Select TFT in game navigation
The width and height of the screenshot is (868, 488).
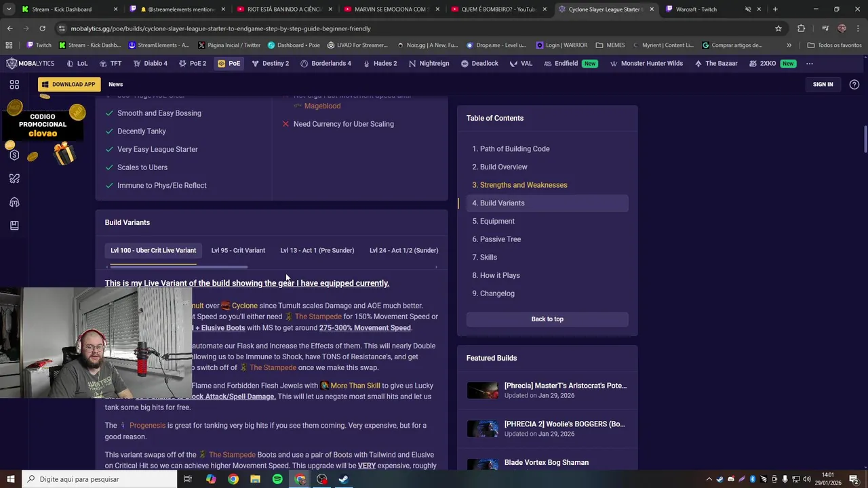(111, 63)
